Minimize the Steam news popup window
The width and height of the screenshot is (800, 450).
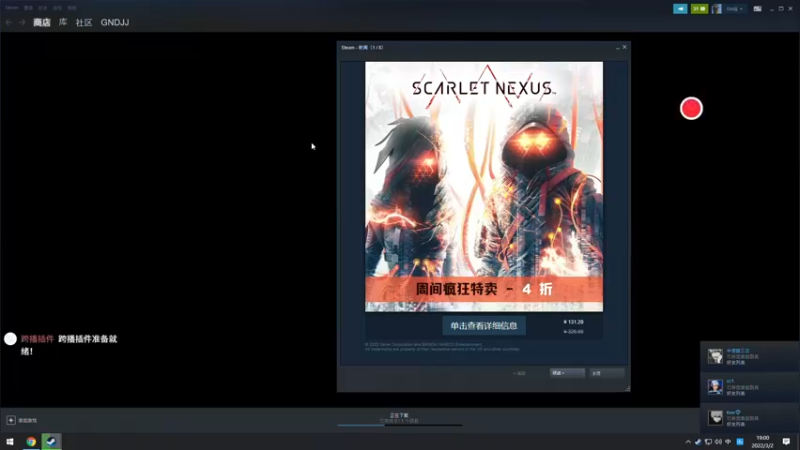point(617,47)
